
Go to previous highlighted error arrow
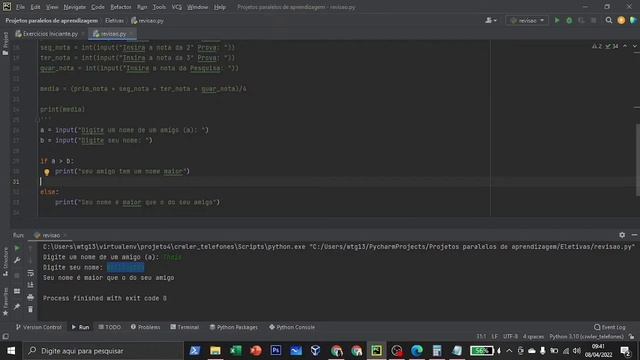pyautogui.click(x=625, y=47)
